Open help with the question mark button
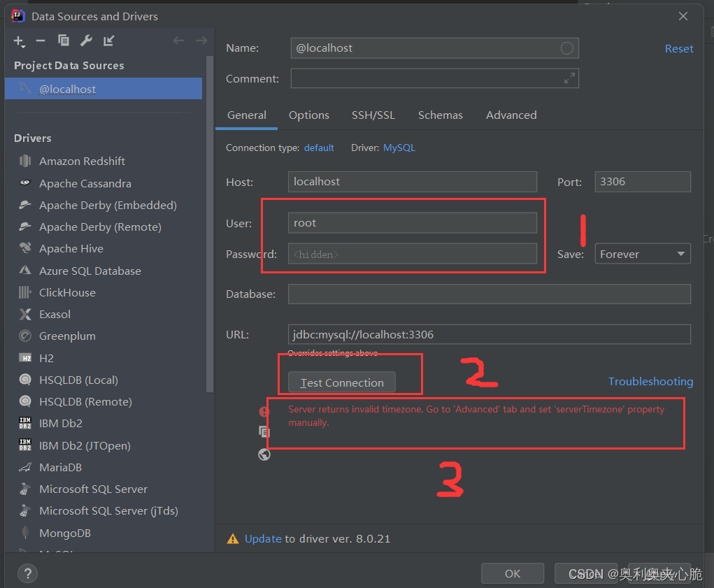 [28, 573]
